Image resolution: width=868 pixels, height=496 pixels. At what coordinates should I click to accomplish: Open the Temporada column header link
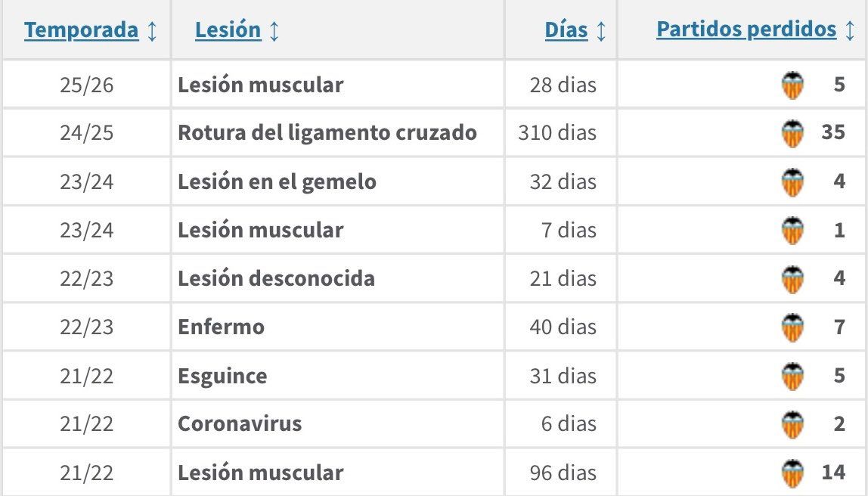pyautogui.click(x=83, y=29)
